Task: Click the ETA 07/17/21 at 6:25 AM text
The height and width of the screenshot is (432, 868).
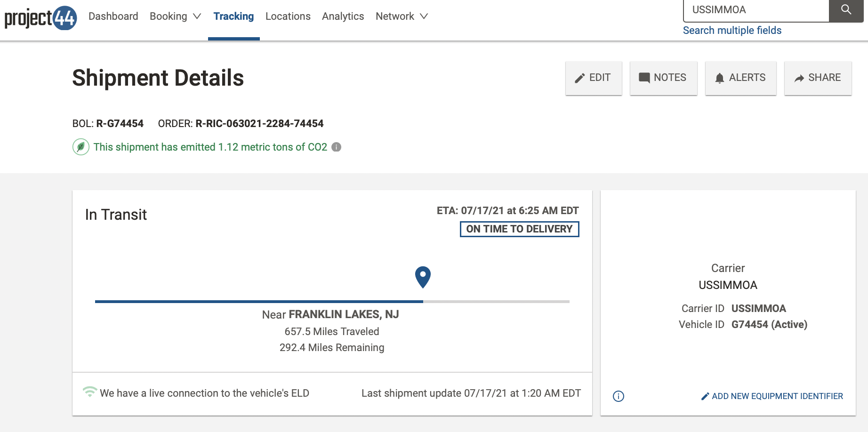Action: pos(508,211)
